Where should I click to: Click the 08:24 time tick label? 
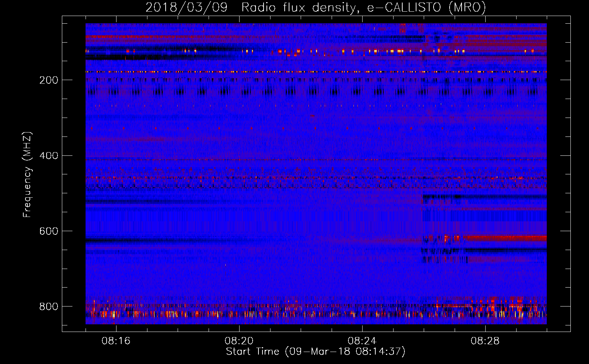pos(362,341)
